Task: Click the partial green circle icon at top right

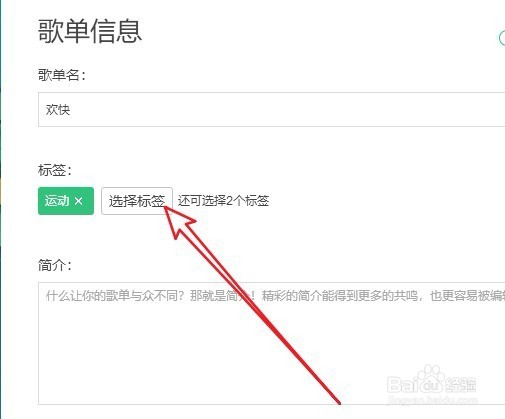Action: coord(502,38)
